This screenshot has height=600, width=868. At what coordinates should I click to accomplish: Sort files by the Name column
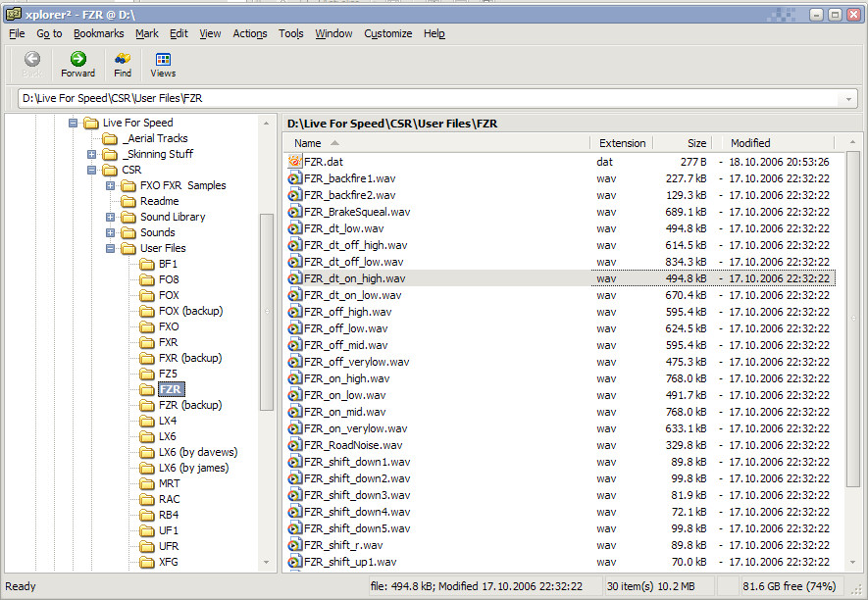pos(437,143)
